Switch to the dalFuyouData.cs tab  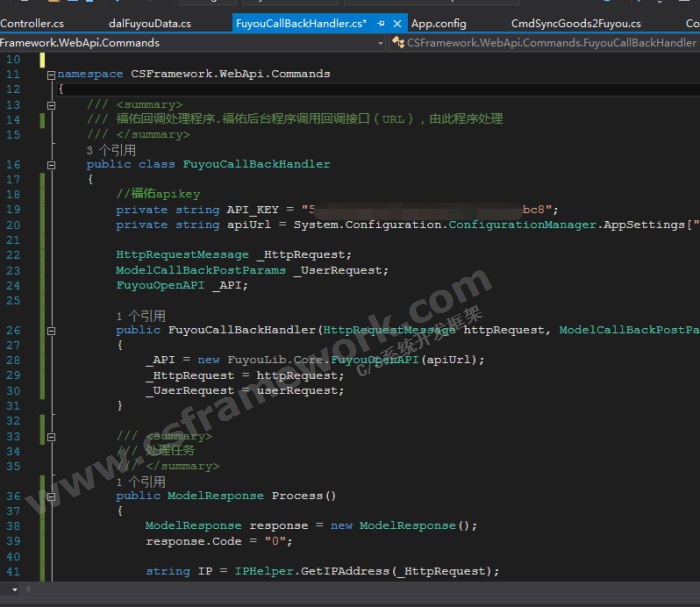click(x=149, y=23)
